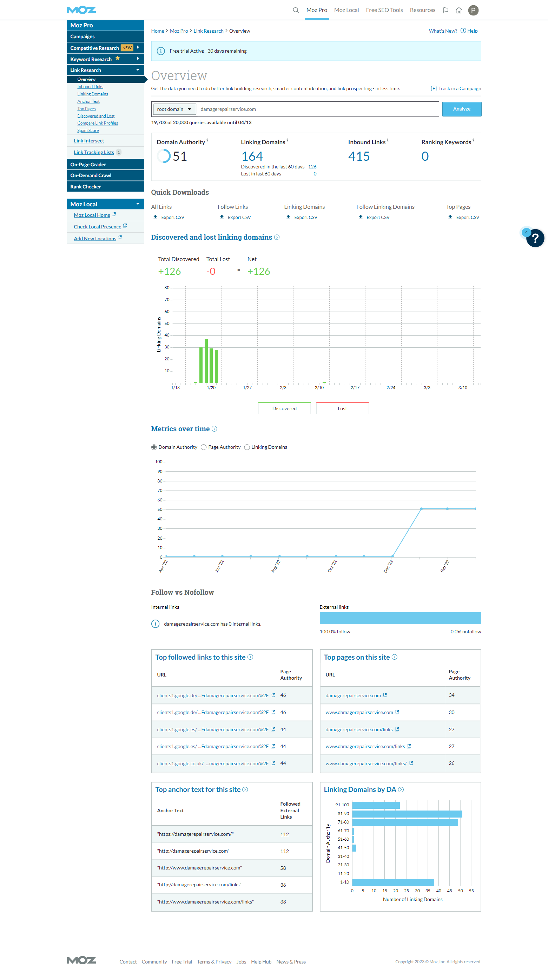
Task: Open Campaigns in the sidebar
Action: (x=105, y=36)
